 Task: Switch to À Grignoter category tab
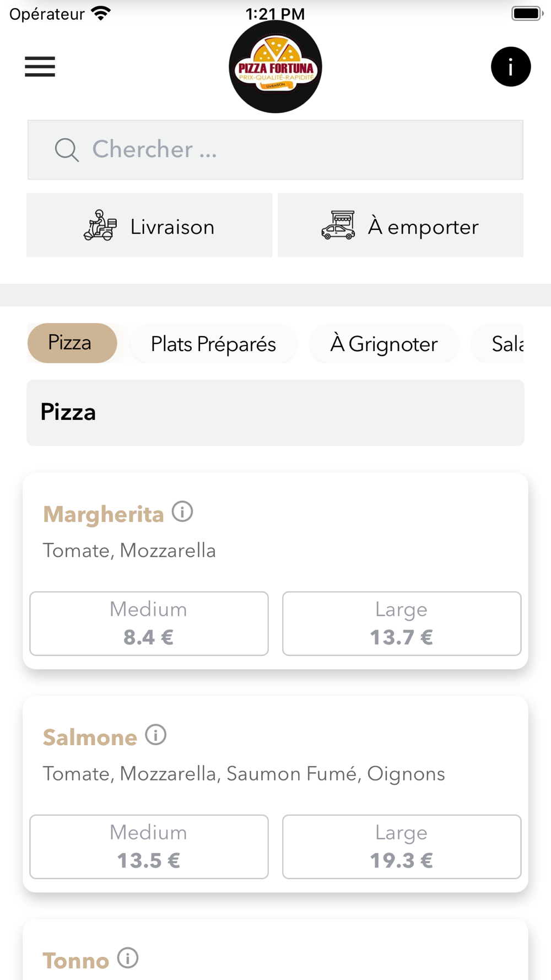click(x=384, y=344)
